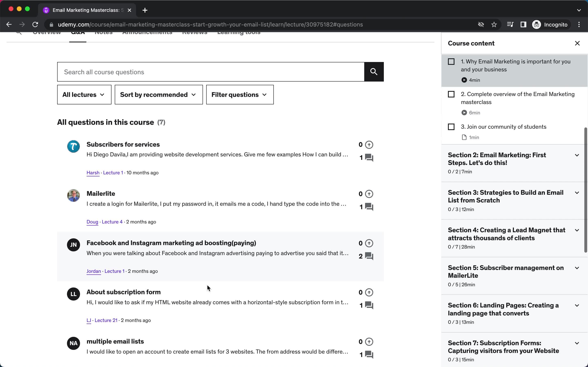Click upvote icon on Subscribers for services
Viewport: 588px width, 367px height.
[x=369, y=144]
